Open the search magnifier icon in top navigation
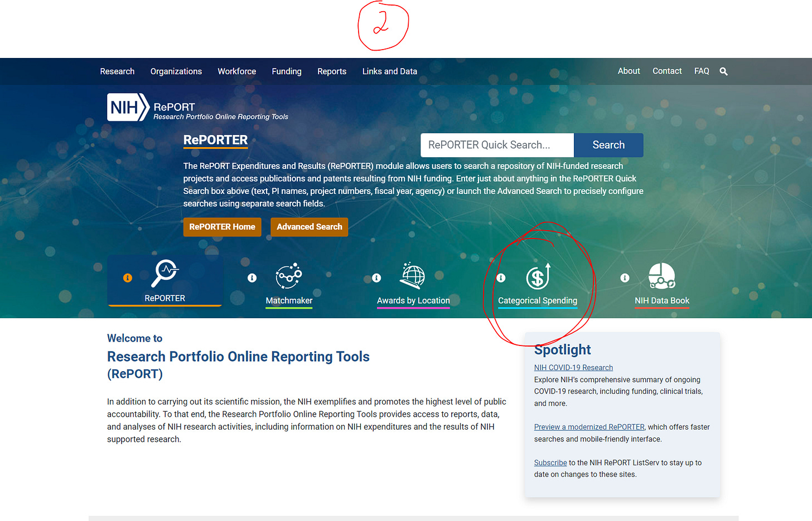Image resolution: width=812 pixels, height=521 pixels. click(x=723, y=71)
